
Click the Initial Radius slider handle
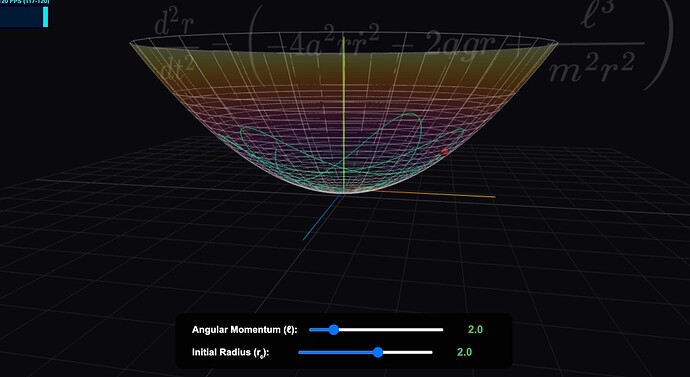coord(378,352)
